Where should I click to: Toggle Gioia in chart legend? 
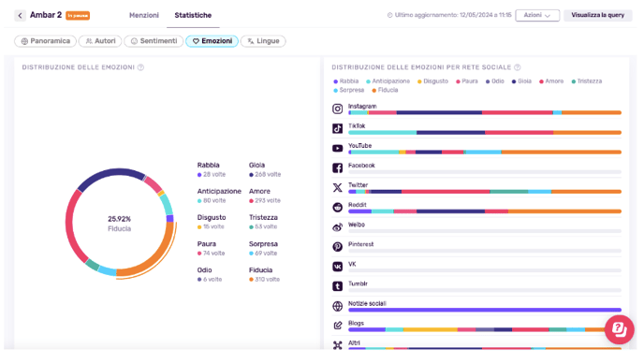click(521, 81)
